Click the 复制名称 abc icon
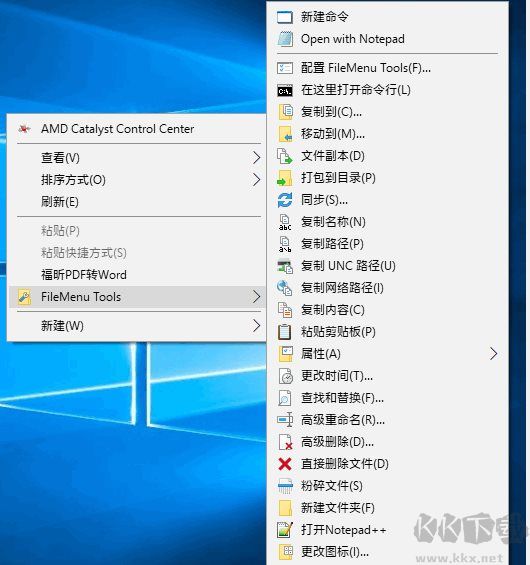 coord(285,222)
